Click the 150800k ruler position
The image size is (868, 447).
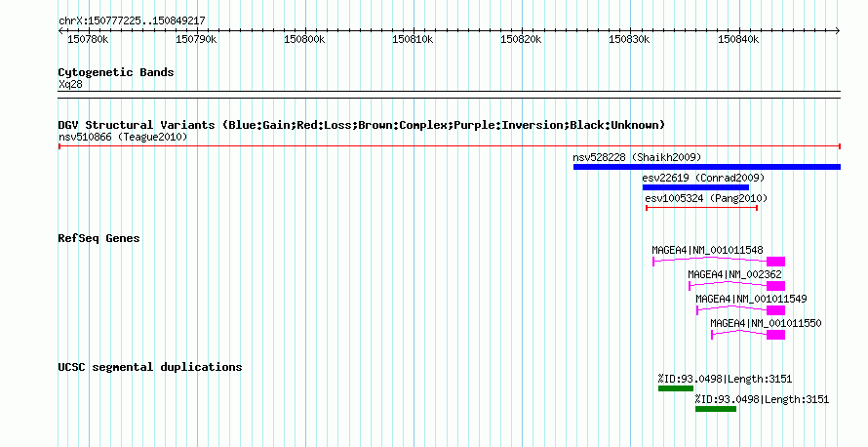[x=304, y=40]
